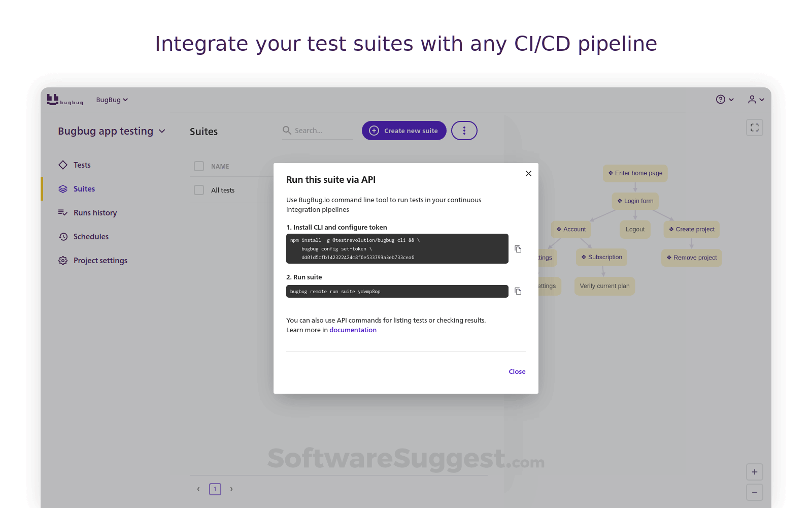Image resolution: width=812 pixels, height=508 pixels.
Task: Switch to the Suites section
Action: click(x=84, y=188)
